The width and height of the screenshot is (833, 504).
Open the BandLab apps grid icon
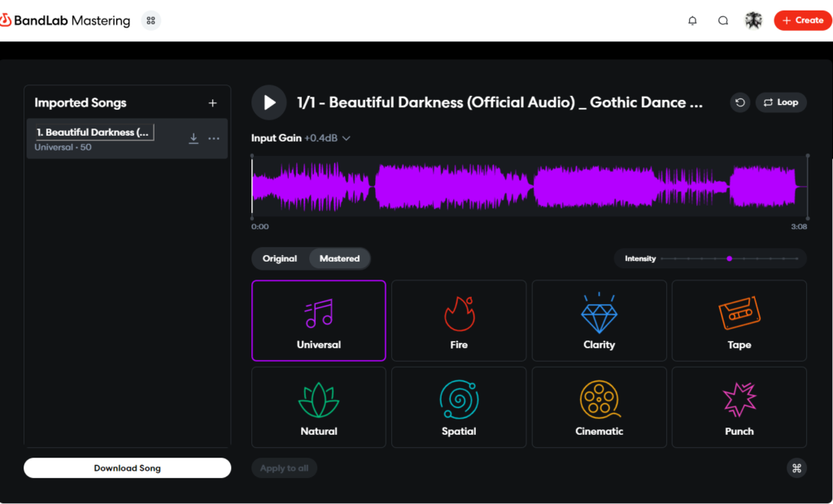150,20
